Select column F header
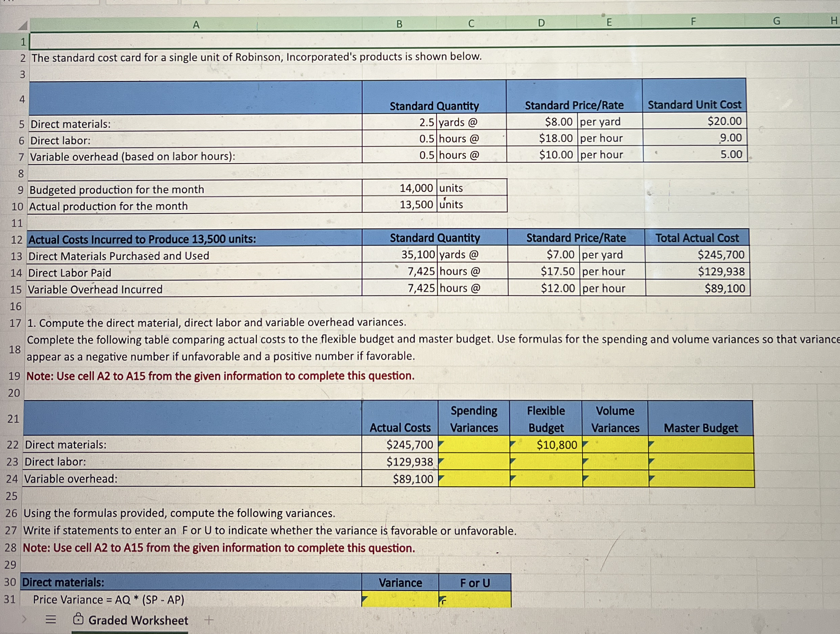The height and width of the screenshot is (634, 840). tap(693, 22)
